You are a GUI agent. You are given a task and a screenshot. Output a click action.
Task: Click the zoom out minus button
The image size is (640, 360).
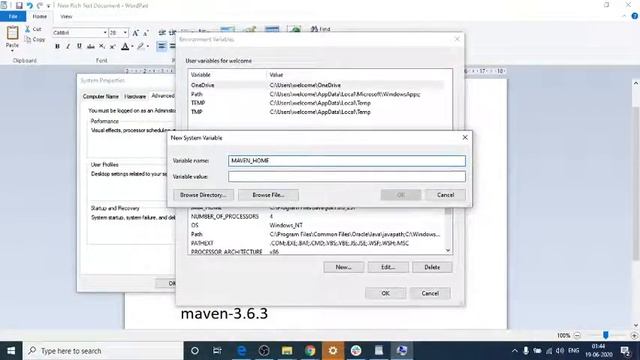(x=577, y=336)
